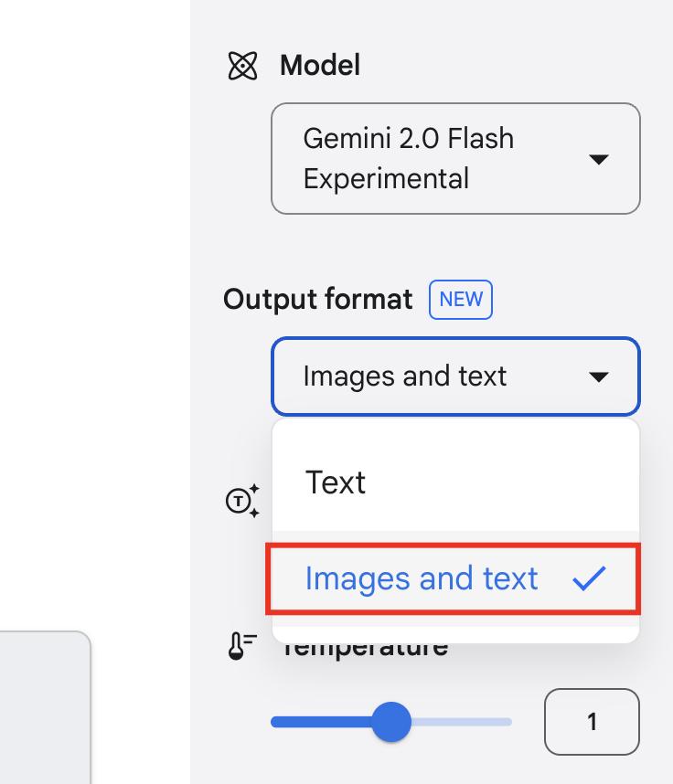This screenshot has width=673, height=784.
Task: Select Images and text from the list
Action: pyautogui.click(x=422, y=578)
